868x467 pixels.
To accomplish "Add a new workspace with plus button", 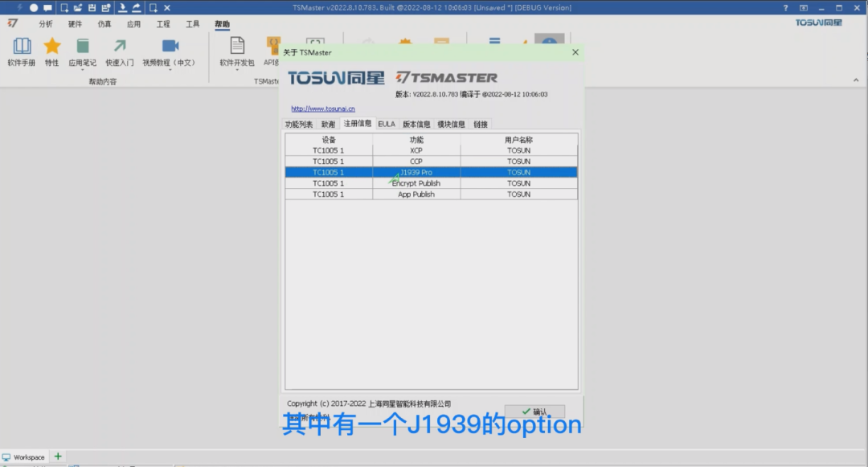I will click(58, 457).
